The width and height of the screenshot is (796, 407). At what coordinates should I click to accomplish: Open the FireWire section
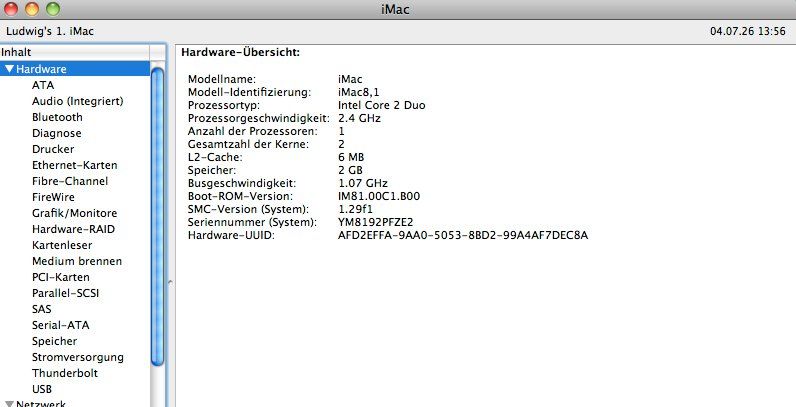[53, 197]
